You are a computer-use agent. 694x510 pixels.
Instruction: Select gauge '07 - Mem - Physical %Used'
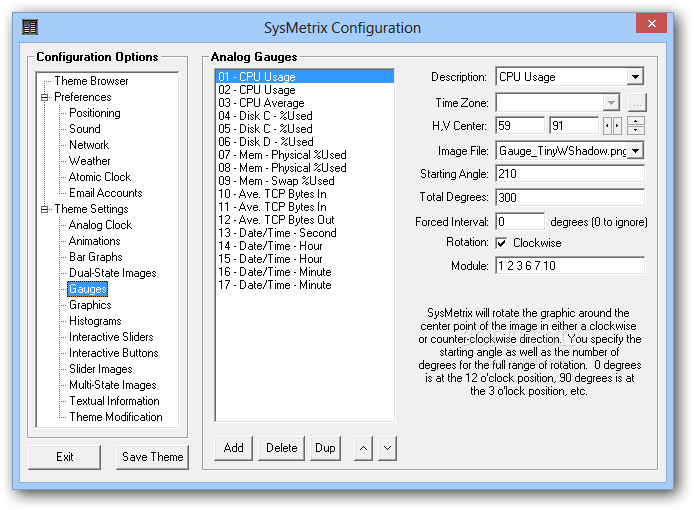pos(305,155)
